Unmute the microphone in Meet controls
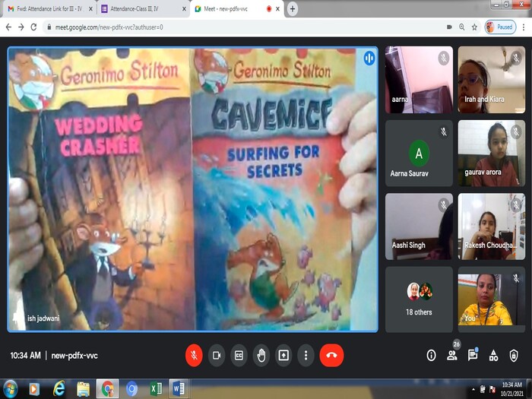The width and height of the screenshot is (532, 399). (x=194, y=355)
